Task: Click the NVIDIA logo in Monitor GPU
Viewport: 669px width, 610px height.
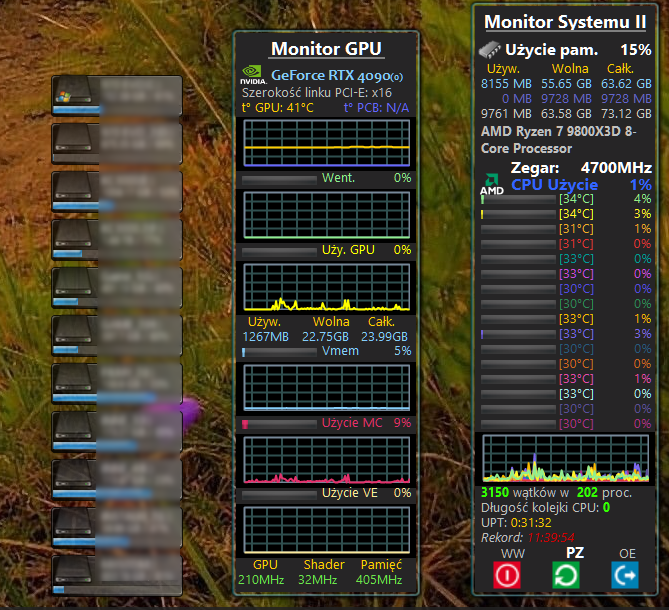Action: (253, 75)
